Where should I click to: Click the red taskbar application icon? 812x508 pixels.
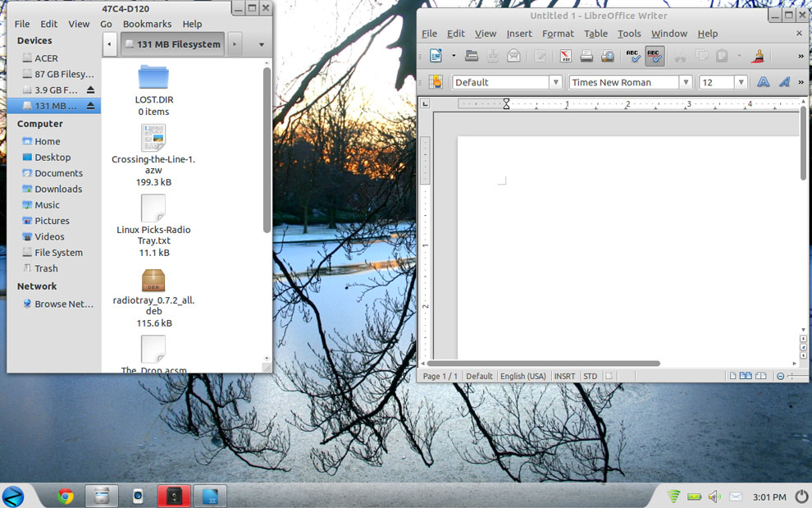point(174,497)
